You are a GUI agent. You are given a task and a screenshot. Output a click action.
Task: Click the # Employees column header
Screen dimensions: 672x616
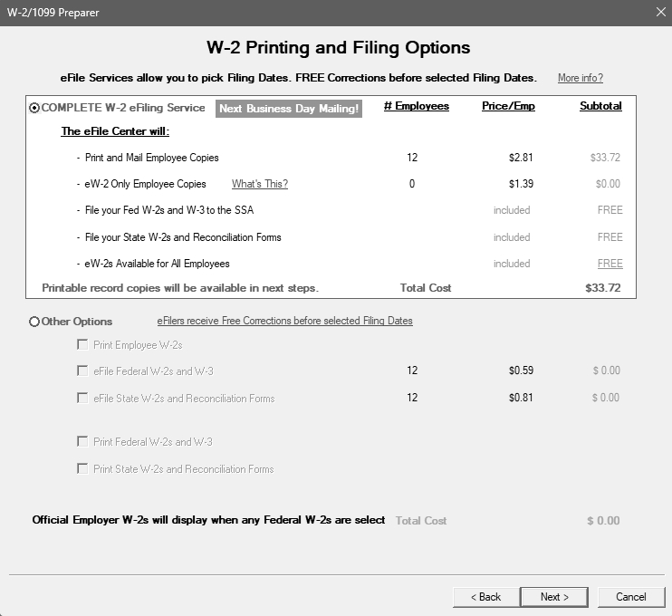coord(417,106)
